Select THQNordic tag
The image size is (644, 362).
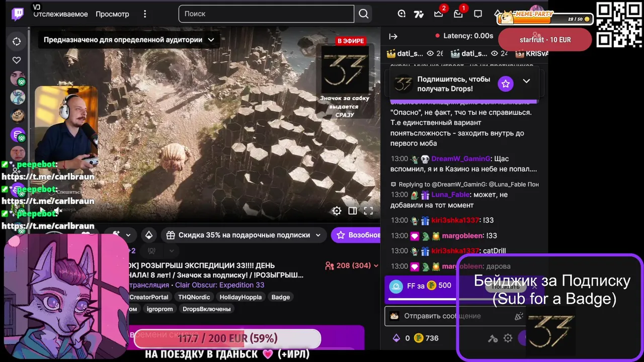point(194,297)
